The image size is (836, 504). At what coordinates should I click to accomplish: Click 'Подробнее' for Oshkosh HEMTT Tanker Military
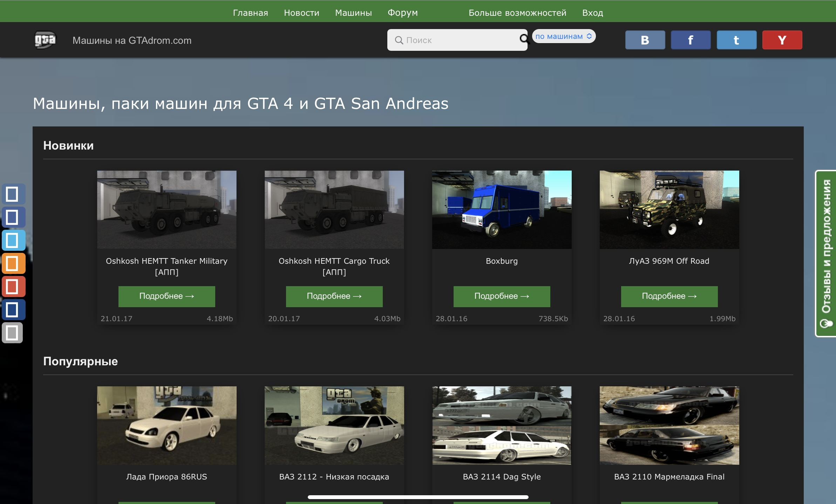(x=166, y=296)
